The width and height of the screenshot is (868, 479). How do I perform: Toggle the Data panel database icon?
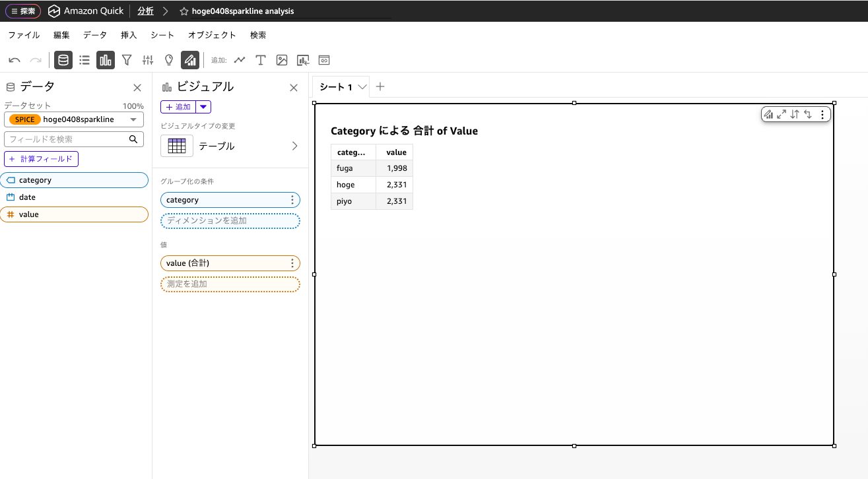pos(63,60)
